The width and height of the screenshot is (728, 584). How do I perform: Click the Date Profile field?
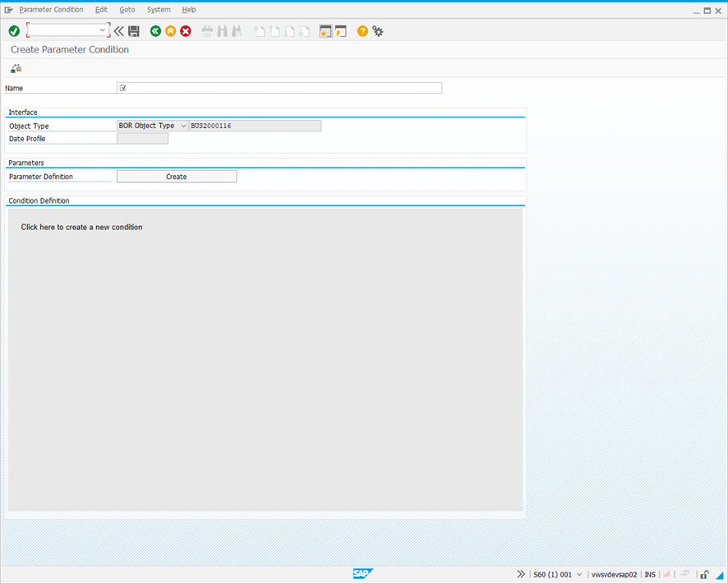pos(142,138)
